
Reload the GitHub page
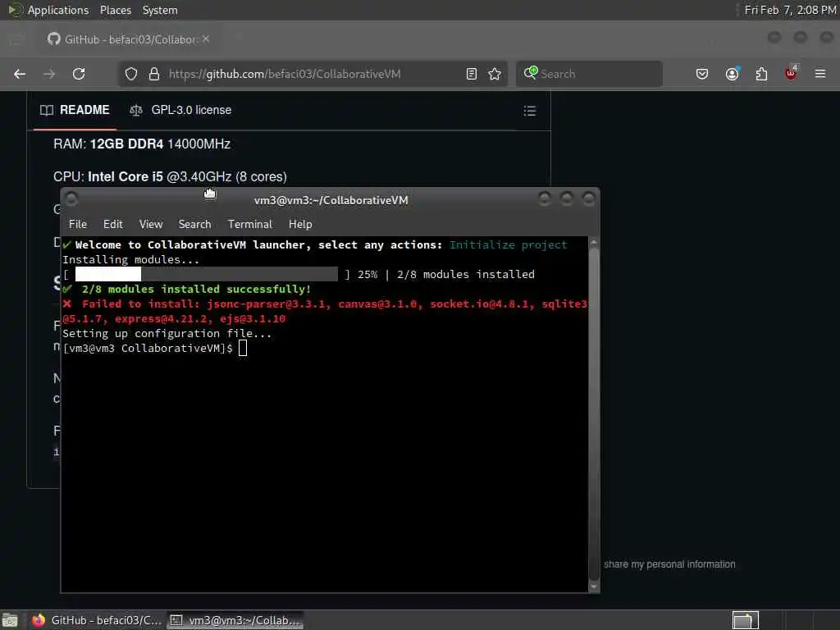tap(79, 74)
